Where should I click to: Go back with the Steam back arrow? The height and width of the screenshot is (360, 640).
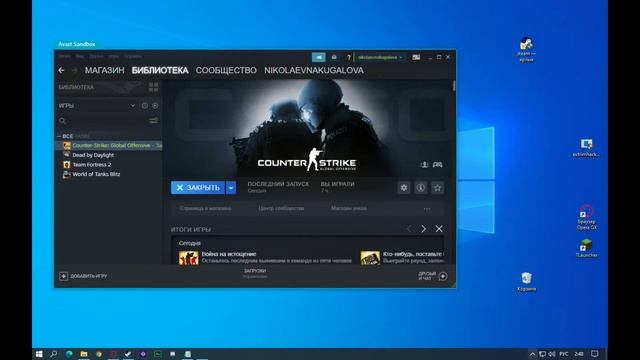click(61, 70)
